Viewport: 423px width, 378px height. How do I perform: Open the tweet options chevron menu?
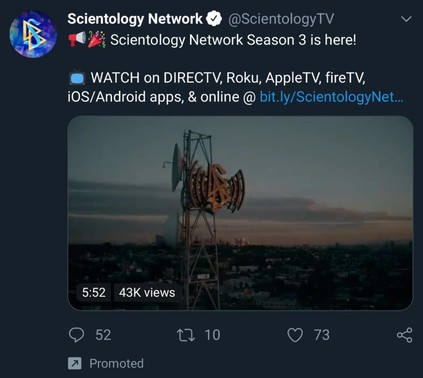click(406, 19)
